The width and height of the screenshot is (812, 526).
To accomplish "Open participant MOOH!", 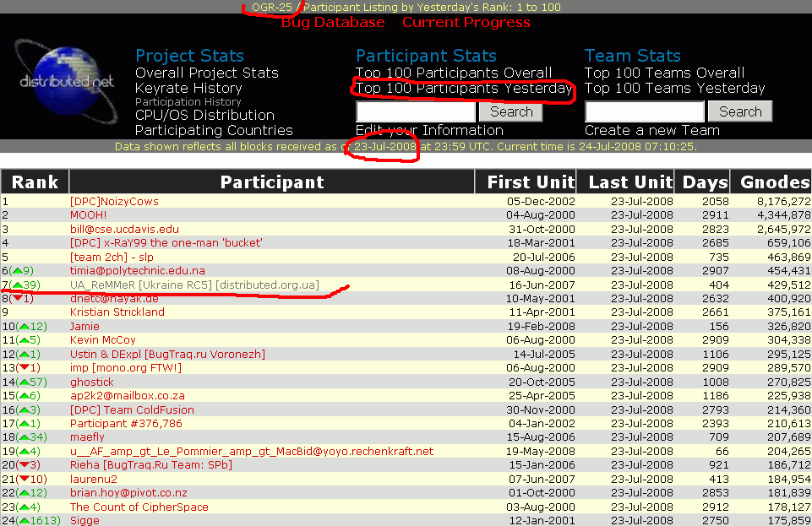I will pos(88,214).
